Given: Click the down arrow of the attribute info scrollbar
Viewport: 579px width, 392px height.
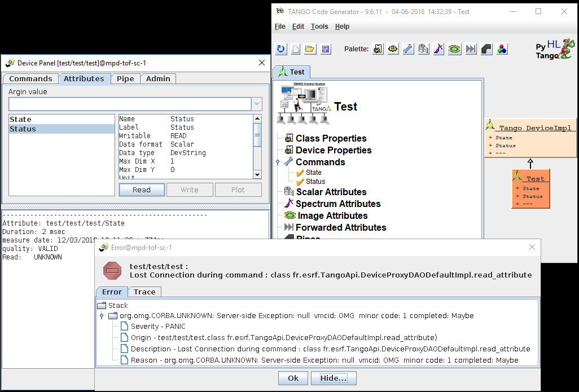Looking at the screenshot, I should 257,175.
